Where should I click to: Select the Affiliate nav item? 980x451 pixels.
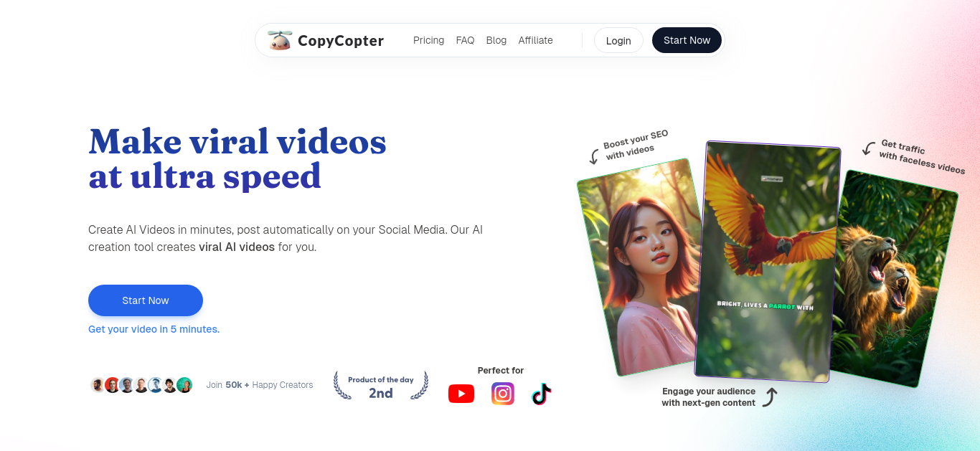(x=536, y=40)
